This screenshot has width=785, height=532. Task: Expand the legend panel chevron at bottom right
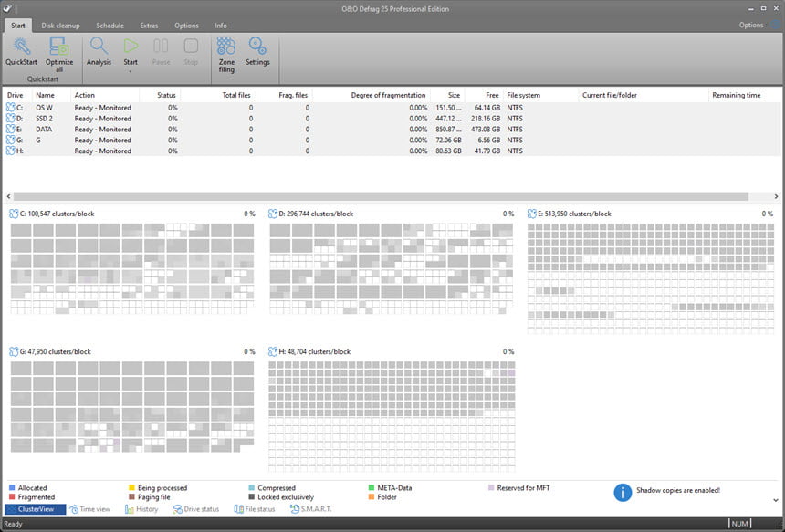pos(776,500)
